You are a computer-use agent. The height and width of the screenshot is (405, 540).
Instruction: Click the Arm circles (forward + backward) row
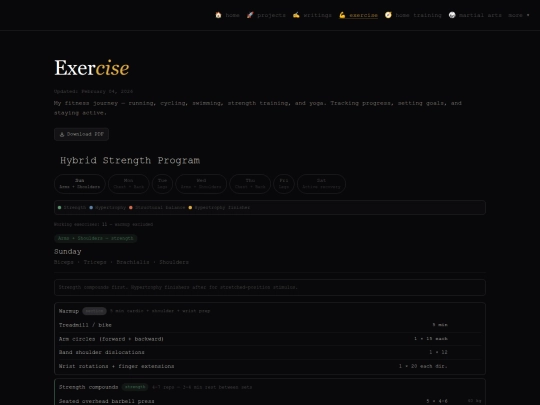pos(270,339)
